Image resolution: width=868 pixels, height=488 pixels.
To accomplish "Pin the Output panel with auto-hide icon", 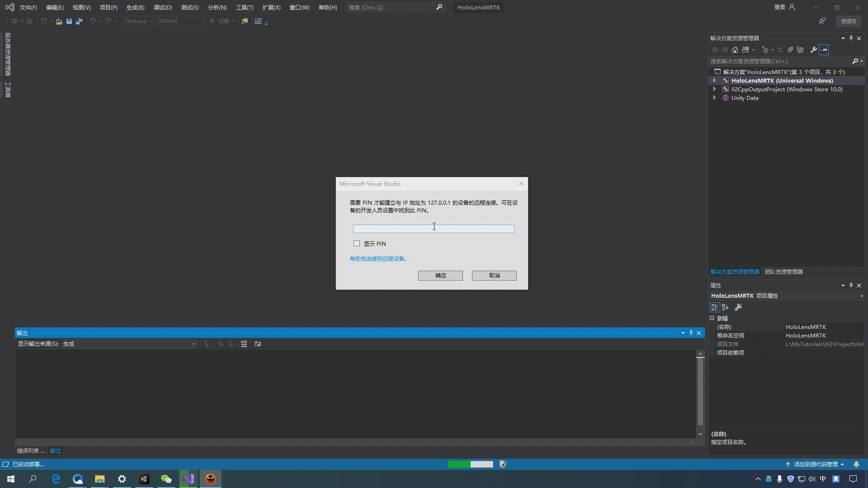I will (x=691, y=333).
